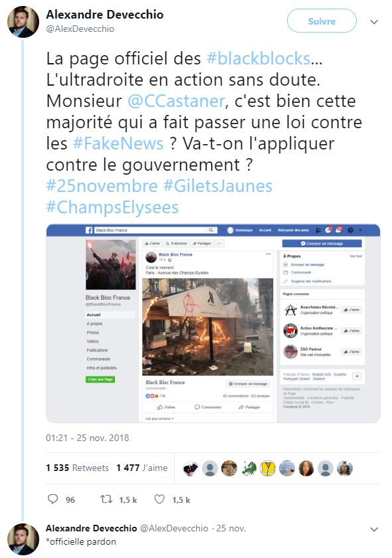
Task: Open the #blackblocks hashtag
Action: pos(258,58)
